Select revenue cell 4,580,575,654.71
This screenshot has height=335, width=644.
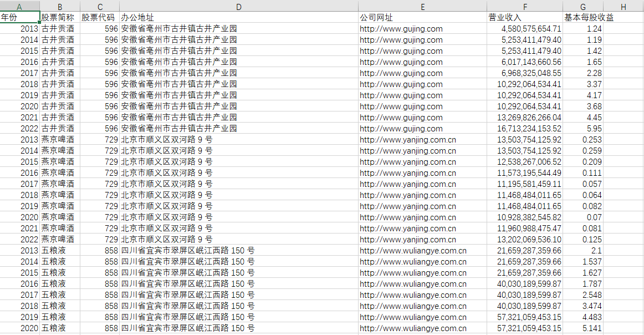pos(525,29)
